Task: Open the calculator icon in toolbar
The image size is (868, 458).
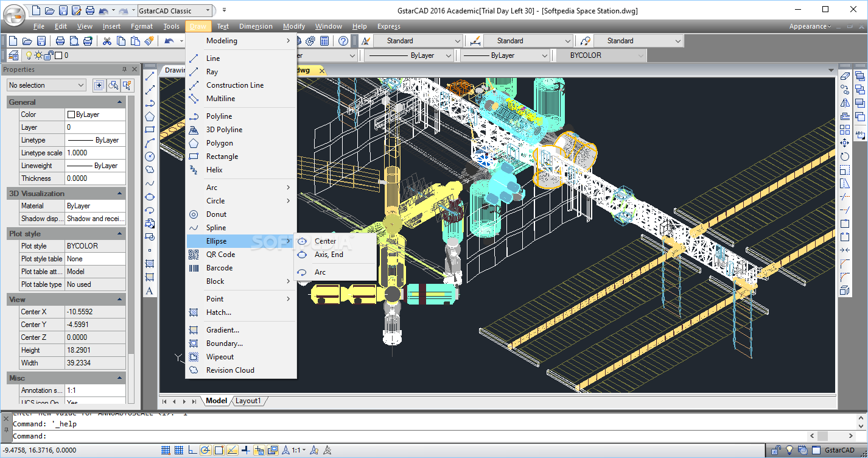Action: (324, 41)
